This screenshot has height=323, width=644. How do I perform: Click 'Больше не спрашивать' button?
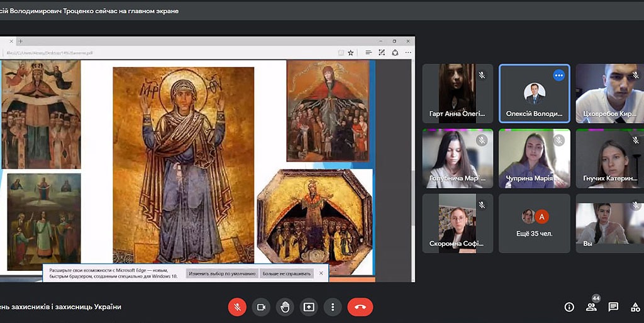tap(287, 273)
